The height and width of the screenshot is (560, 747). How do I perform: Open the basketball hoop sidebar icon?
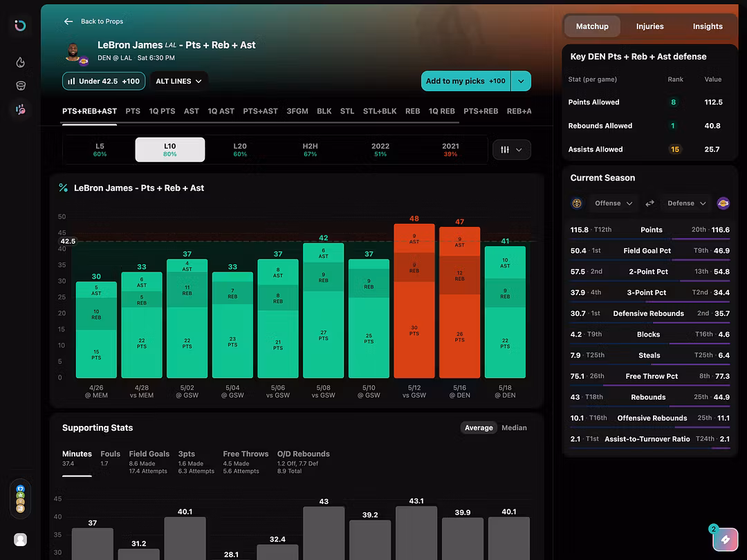pyautogui.click(x=21, y=86)
